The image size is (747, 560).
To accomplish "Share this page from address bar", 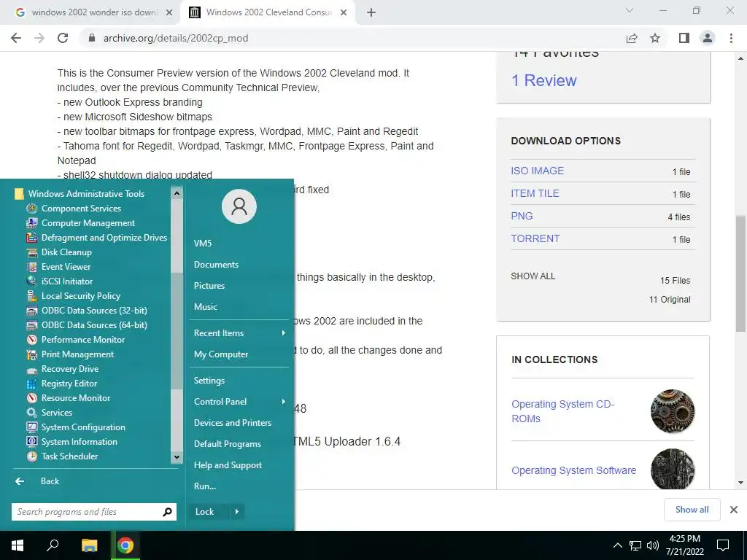I will click(632, 38).
